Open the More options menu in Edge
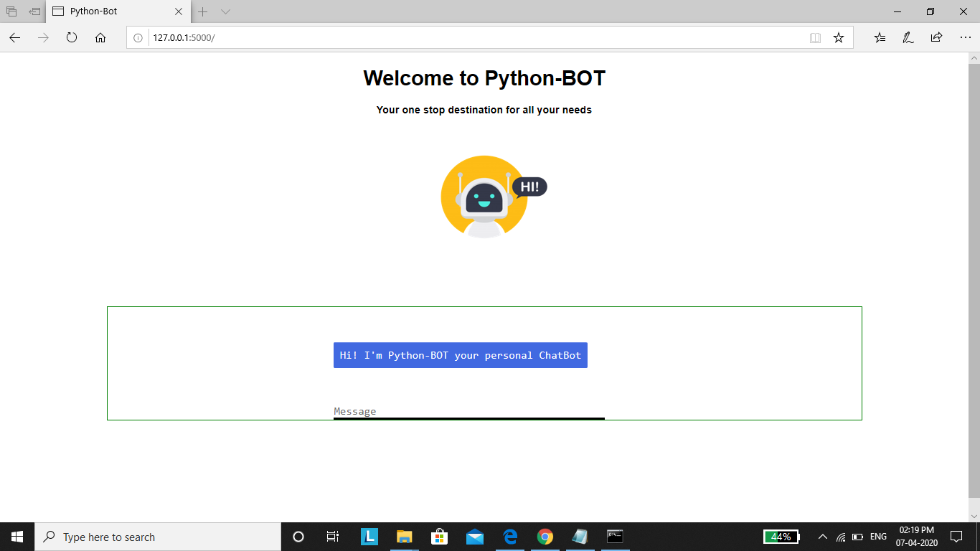Screen dimensions: 980x551 (x=966, y=37)
